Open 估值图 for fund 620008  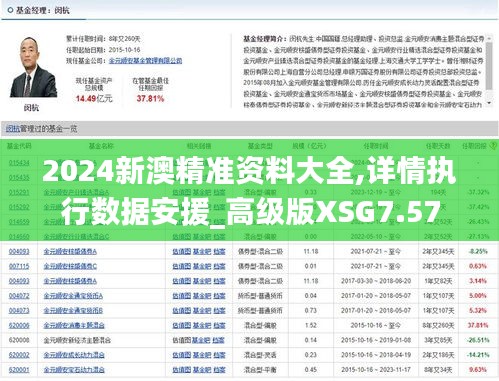pos(181,340)
